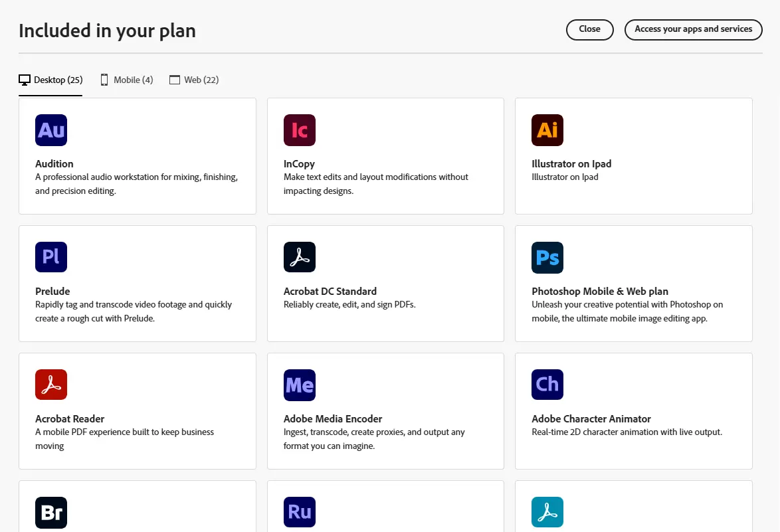Click Media Encoder 'Ingest, transcode' description

(x=374, y=439)
